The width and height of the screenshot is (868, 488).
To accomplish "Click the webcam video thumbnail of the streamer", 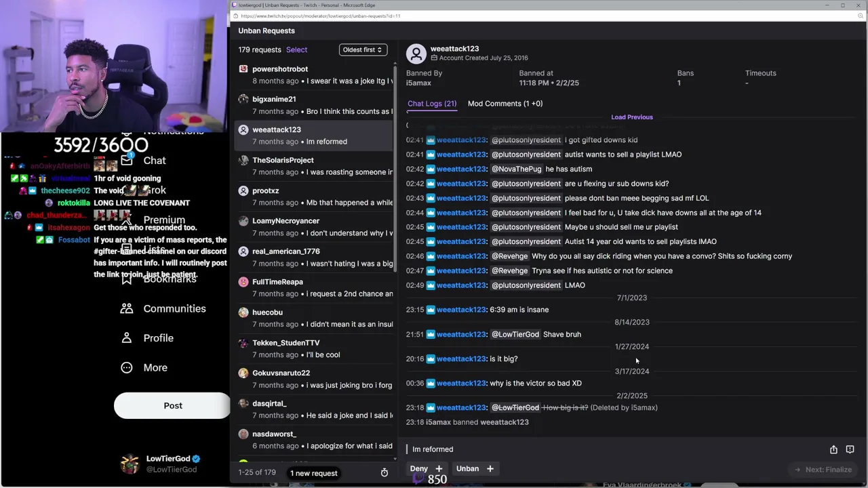I will 114,66.
